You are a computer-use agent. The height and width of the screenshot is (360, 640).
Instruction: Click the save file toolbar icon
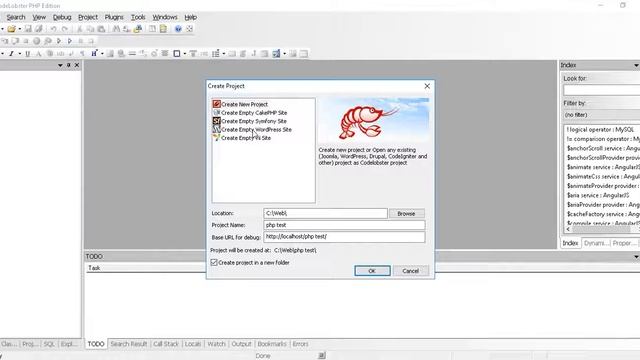tap(28, 29)
